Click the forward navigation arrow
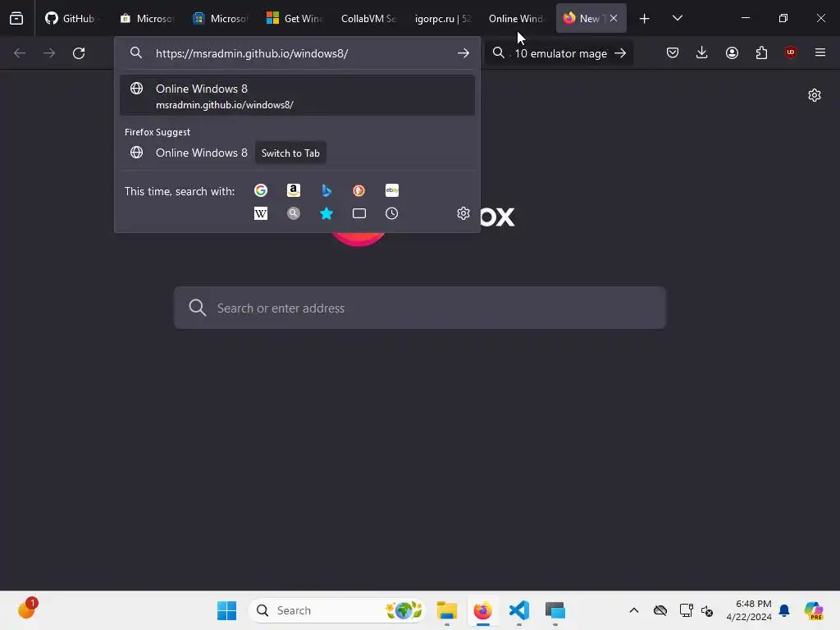Viewport: 840px width, 630px height. click(49, 53)
